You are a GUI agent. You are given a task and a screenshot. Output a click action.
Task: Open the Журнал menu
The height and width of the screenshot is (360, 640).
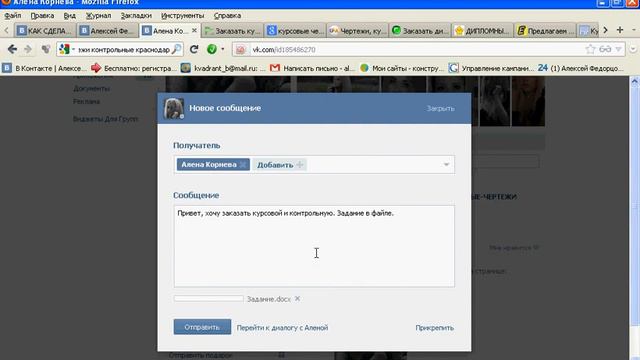click(98, 16)
